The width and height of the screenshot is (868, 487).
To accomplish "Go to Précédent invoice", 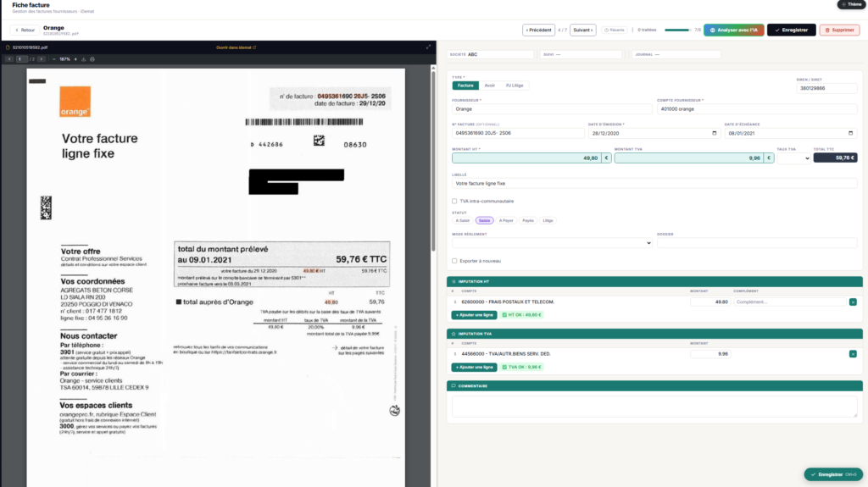I will tap(538, 30).
